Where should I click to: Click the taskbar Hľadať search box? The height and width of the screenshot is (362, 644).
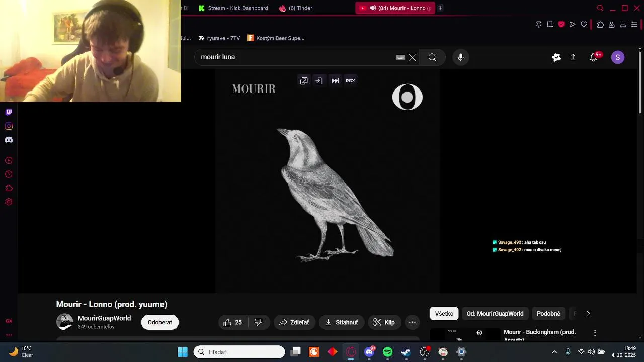[x=239, y=352]
